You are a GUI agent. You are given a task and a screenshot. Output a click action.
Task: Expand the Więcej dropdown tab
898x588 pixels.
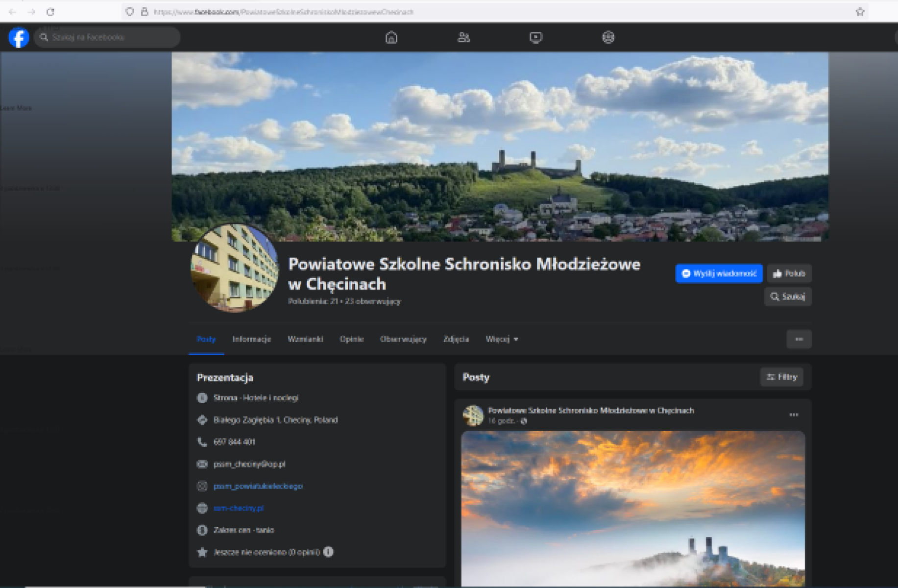point(502,339)
